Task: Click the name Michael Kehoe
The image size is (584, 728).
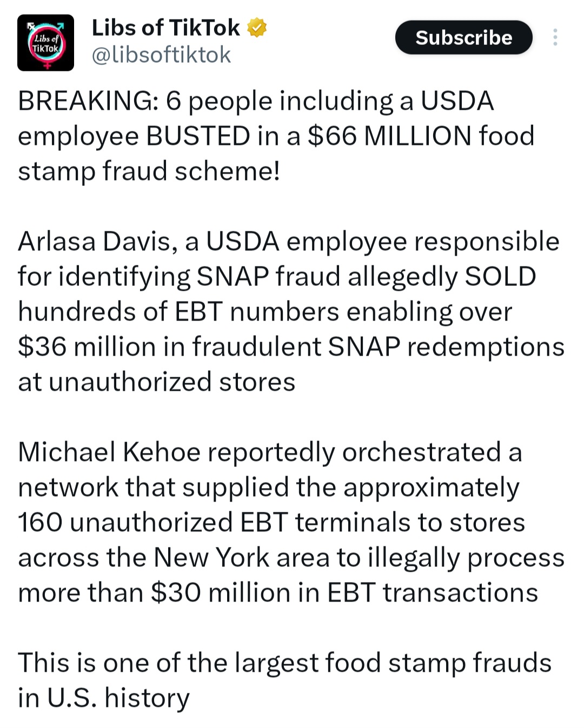Action: point(109,452)
